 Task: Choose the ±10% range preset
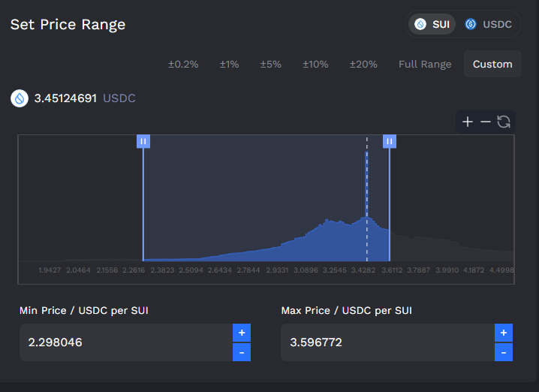pos(315,65)
